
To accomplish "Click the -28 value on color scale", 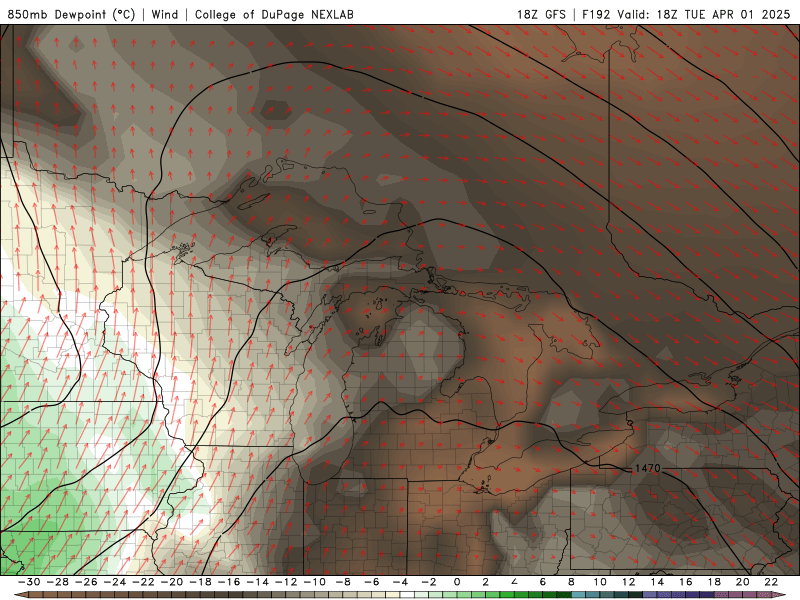I will 58,582.
